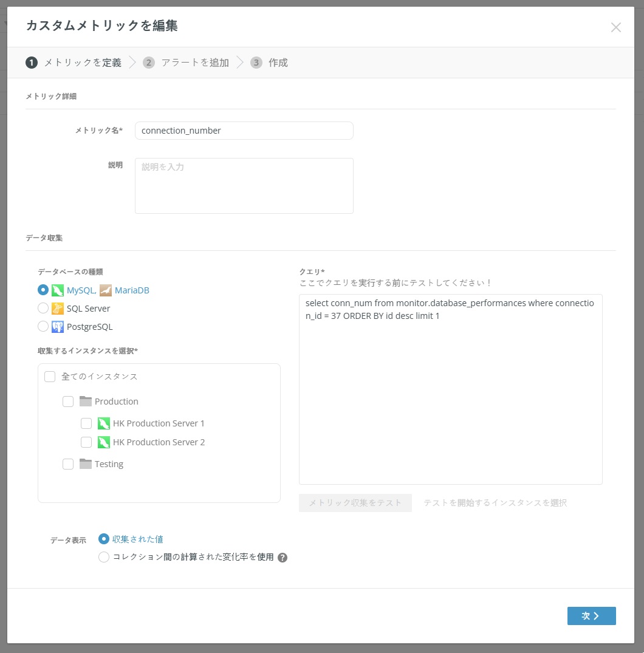This screenshot has height=653, width=644.
Task: Select the SQL Server radio button
Action: 43,309
